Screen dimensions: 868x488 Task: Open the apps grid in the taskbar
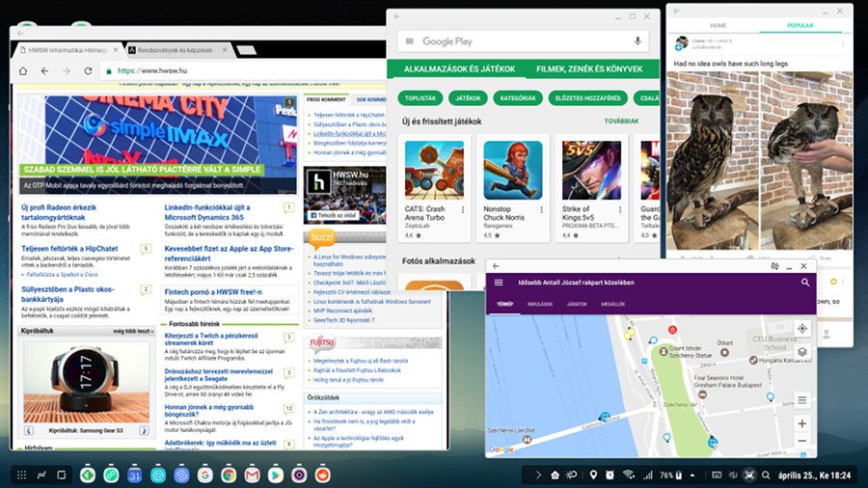21,474
